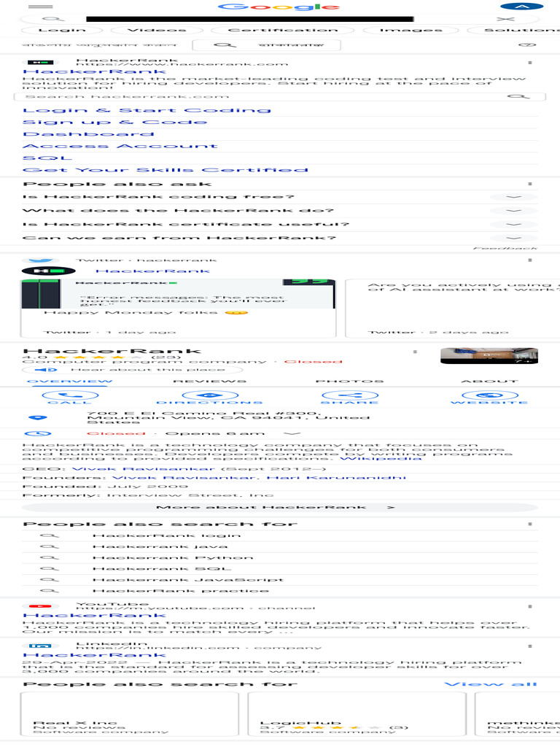Tap the magnifier in the Search hackerrank.com box

(x=518, y=97)
